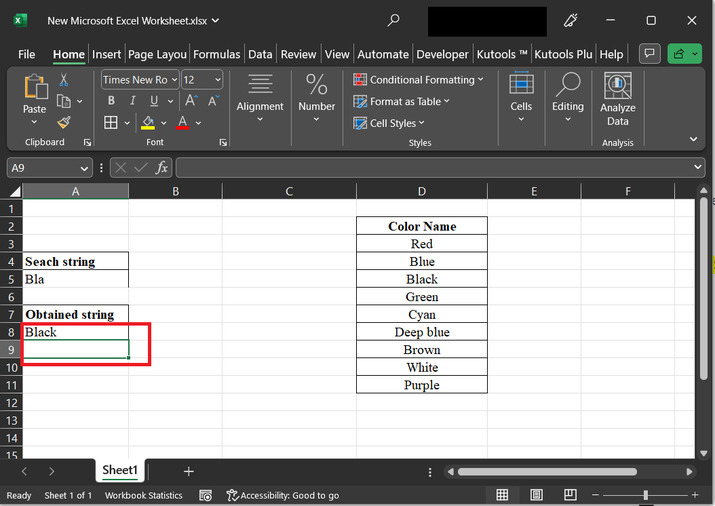Viewport: 715px width, 506px height.
Task: Click Workbook Statistics in status bar
Action: [x=144, y=495]
